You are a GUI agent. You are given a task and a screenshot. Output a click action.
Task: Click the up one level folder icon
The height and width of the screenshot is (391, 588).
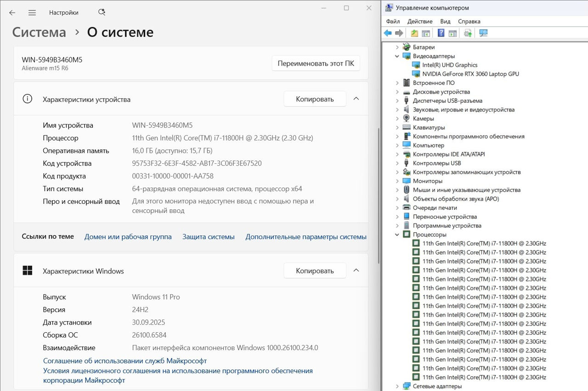[414, 33]
